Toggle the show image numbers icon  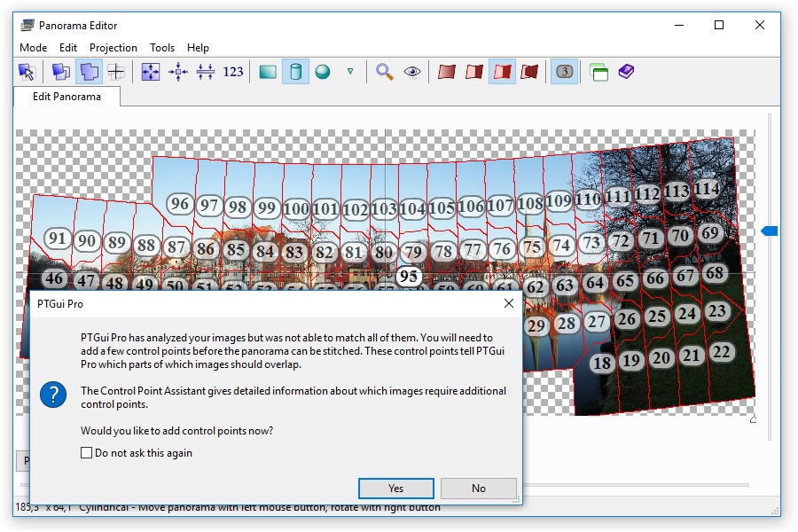(x=564, y=72)
